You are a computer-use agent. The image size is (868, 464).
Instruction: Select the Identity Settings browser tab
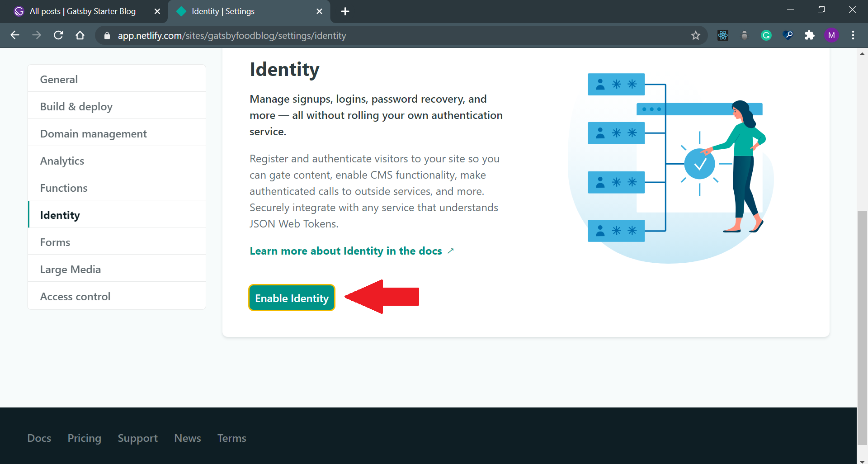point(249,11)
